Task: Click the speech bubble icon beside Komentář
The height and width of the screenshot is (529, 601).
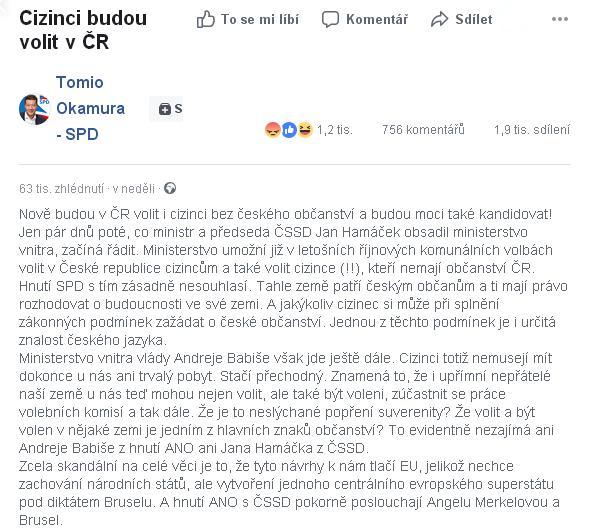Action: (330, 19)
